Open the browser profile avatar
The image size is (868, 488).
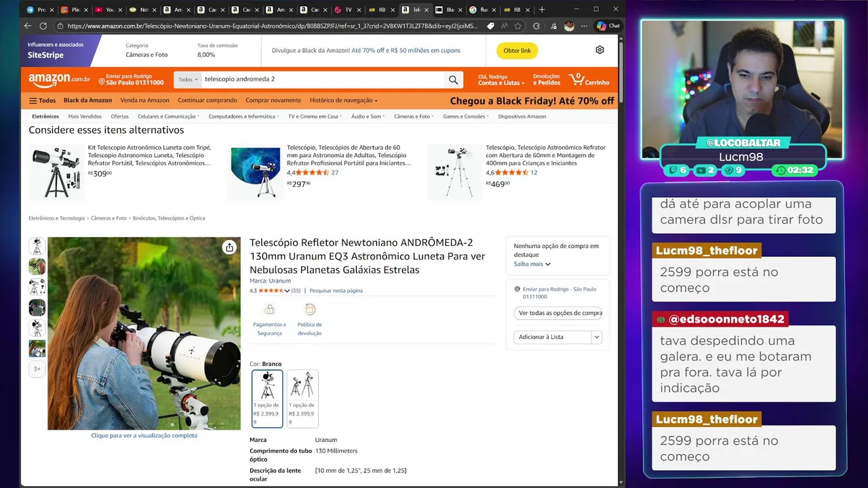569,26
